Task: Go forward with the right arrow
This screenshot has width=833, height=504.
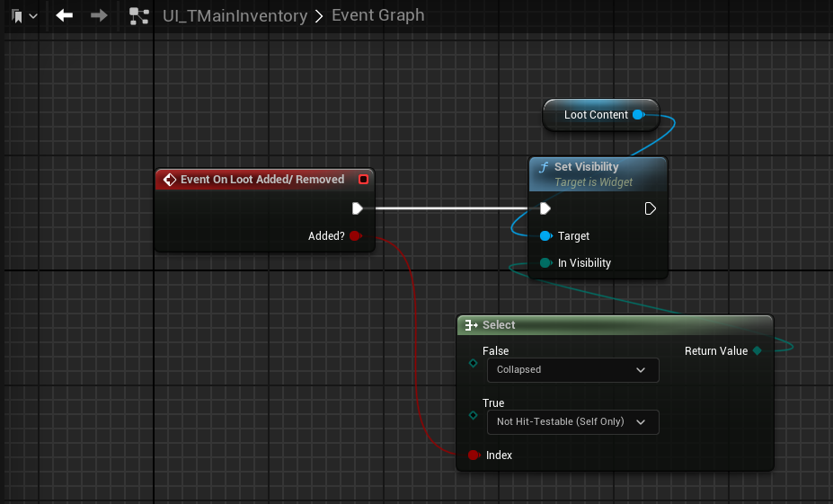Action: point(99,15)
